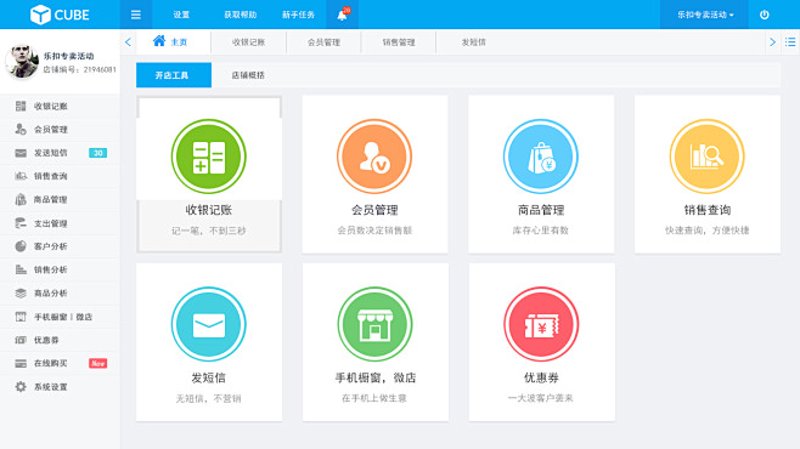Open sidebar item 优惠券
Screen dimensions: 800x449
(x=60, y=340)
